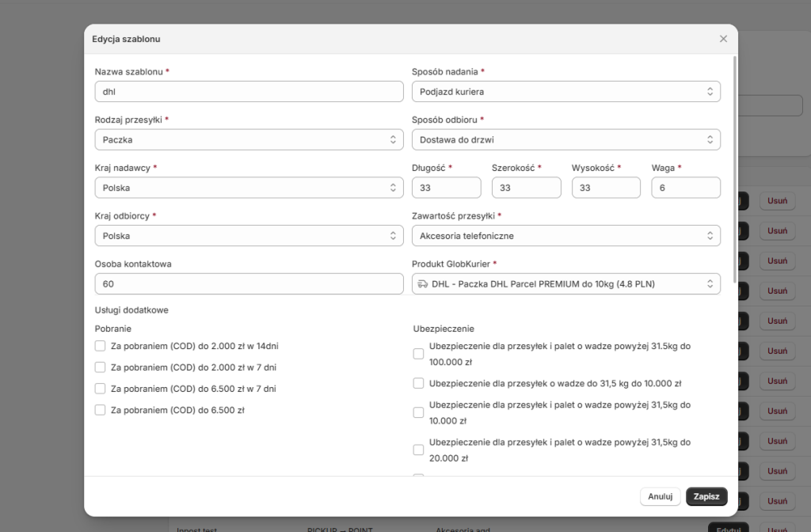Tick COD do 6.500 zł w 7 dni
Screen dimensions: 811x532
101,388
